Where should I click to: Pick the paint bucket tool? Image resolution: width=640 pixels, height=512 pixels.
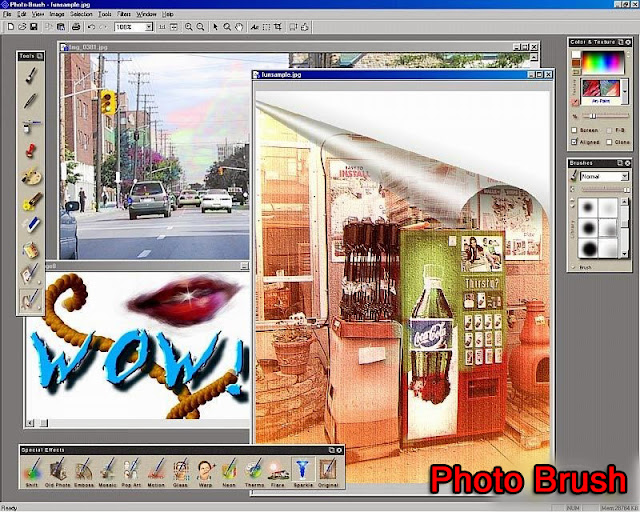31,250
